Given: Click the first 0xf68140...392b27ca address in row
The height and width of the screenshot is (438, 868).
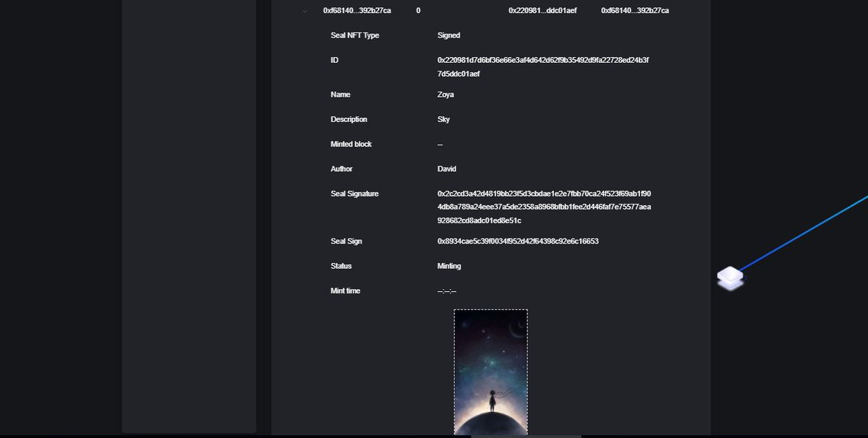Looking at the screenshot, I should pos(357,10).
